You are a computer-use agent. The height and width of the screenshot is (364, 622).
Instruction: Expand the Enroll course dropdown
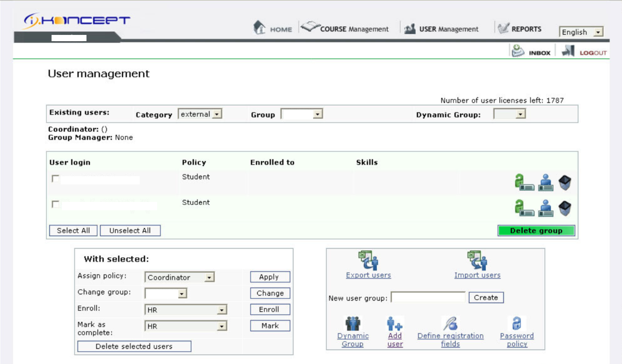coord(186,310)
